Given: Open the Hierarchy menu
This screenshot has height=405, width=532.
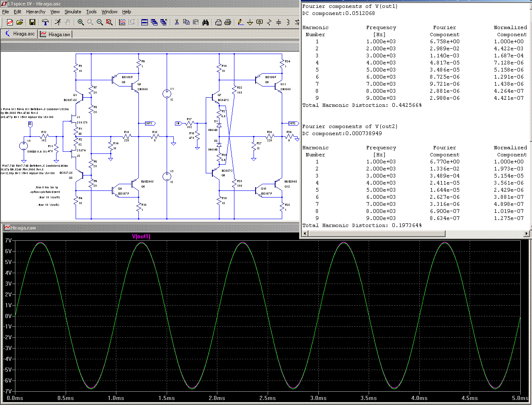Looking at the screenshot, I should tap(36, 12).
